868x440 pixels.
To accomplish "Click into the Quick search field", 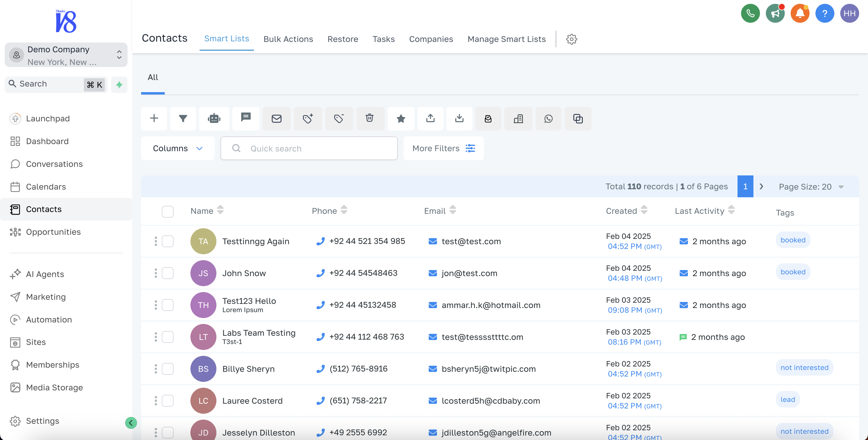I will 309,148.
